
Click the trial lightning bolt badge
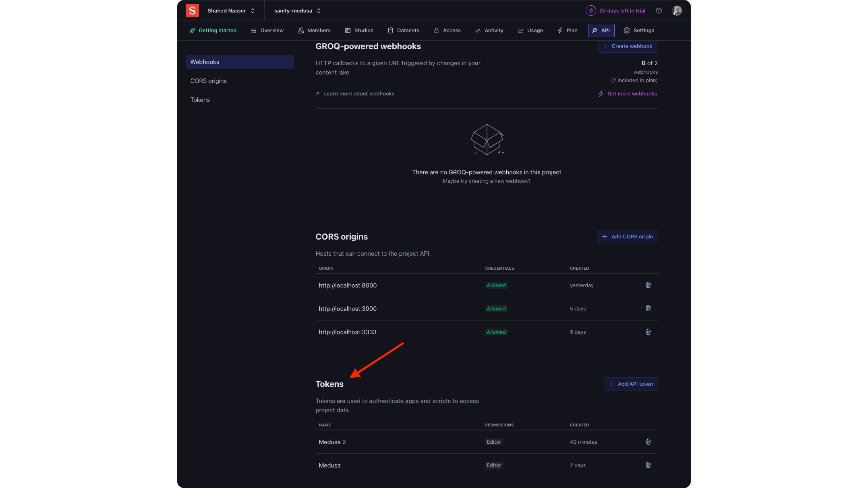591,10
